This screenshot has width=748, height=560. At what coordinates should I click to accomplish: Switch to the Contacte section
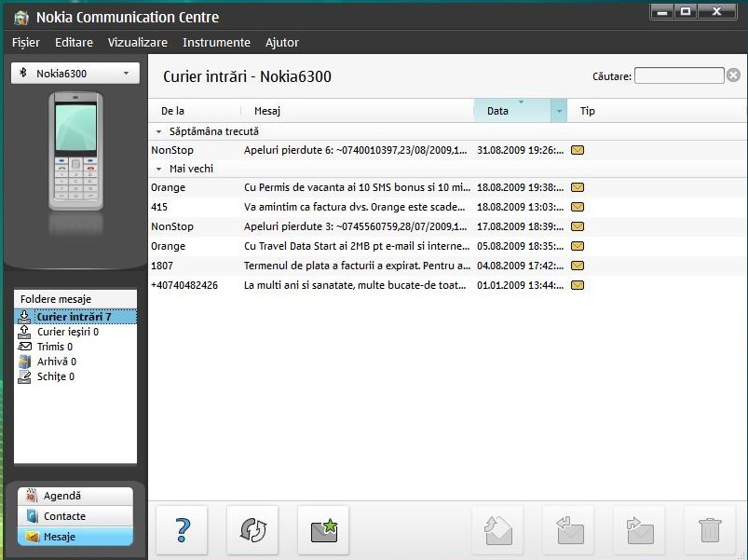(75, 516)
